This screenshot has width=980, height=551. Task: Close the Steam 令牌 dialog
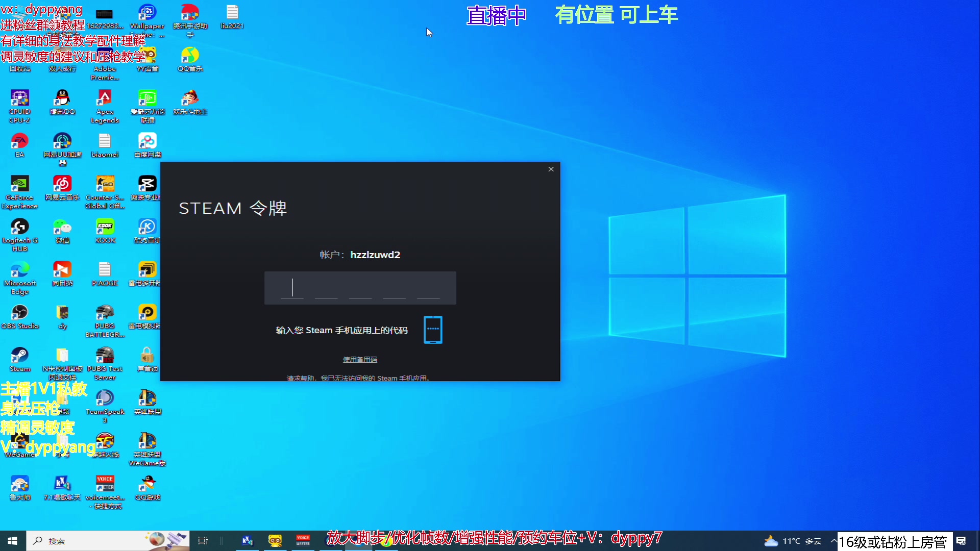click(551, 169)
